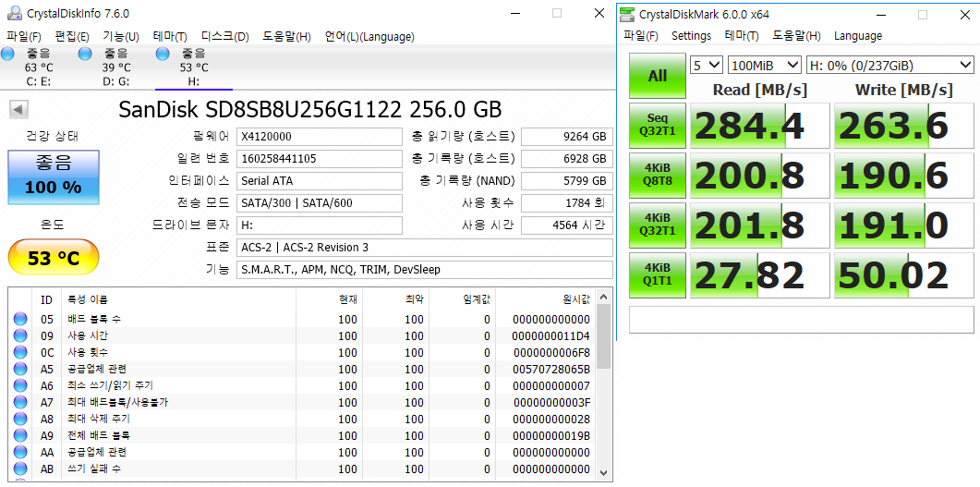
Task: Click the power on hours value 4564 시간
Action: tap(567, 225)
